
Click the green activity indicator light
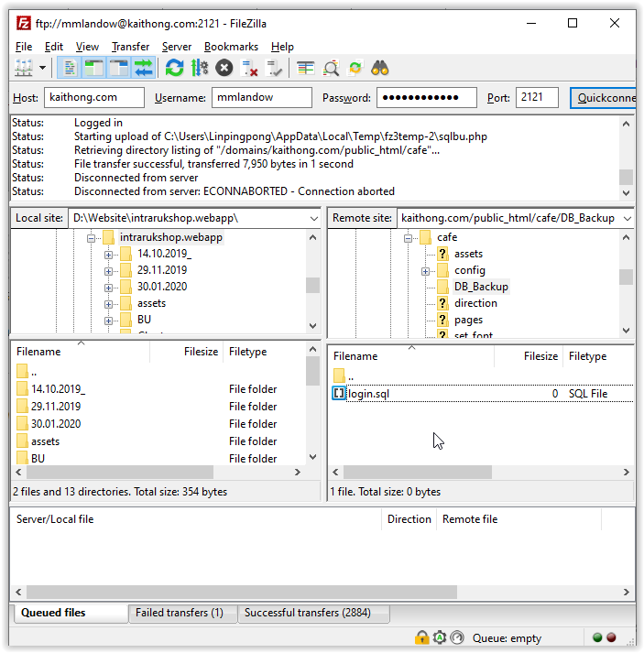pyautogui.click(x=597, y=637)
